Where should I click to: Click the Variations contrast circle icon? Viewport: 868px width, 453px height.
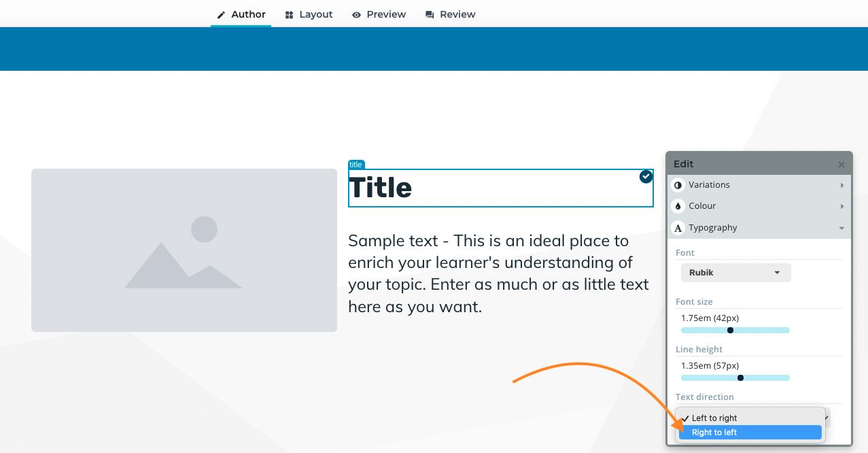click(x=678, y=185)
